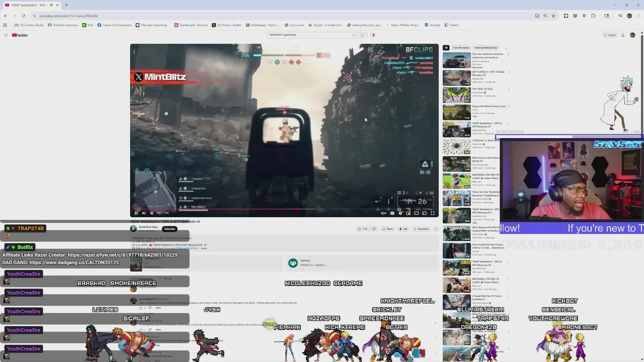Open options for 'THE TRIAL OF CELL' video

coord(508,89)
